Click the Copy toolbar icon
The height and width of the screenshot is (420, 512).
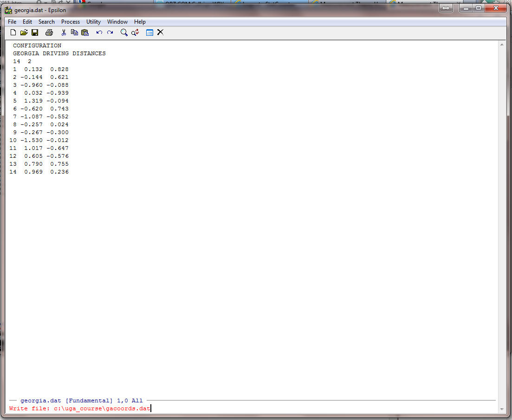[74, 32]
